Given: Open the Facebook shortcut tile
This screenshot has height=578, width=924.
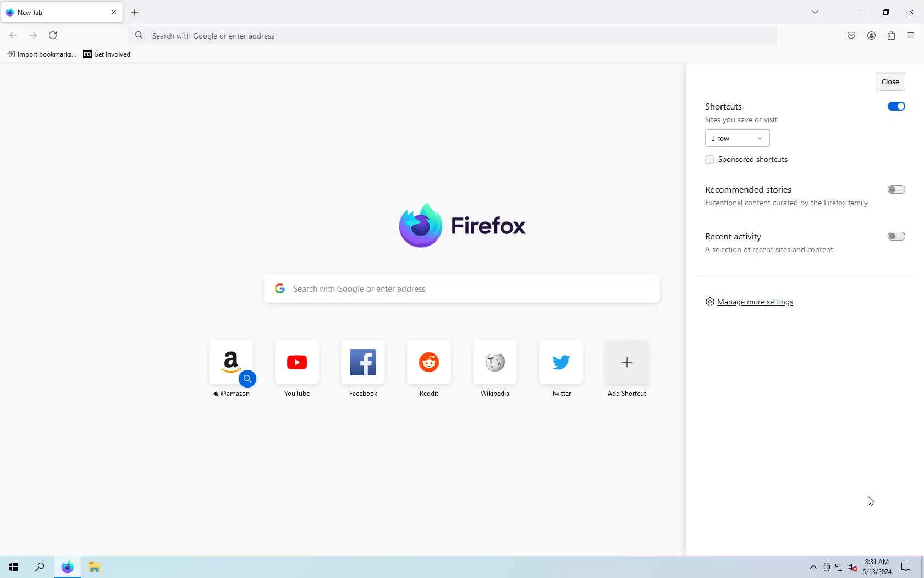Looking at the screenshot, I should 363,362.
